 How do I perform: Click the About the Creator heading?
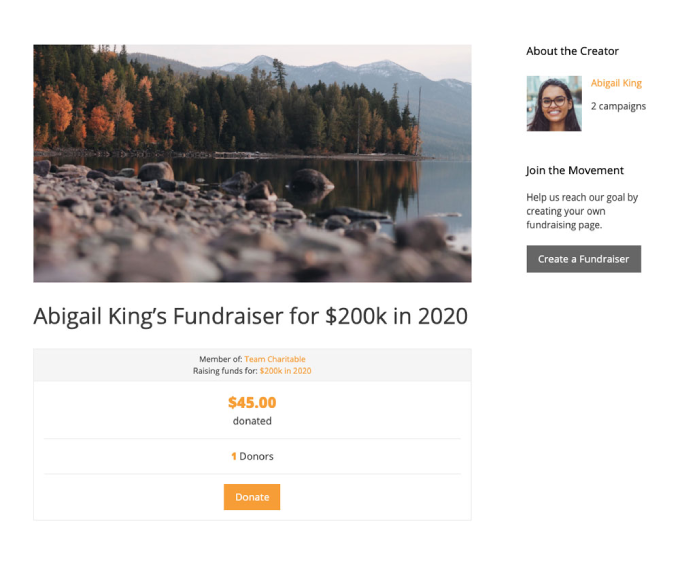[572, 51]
